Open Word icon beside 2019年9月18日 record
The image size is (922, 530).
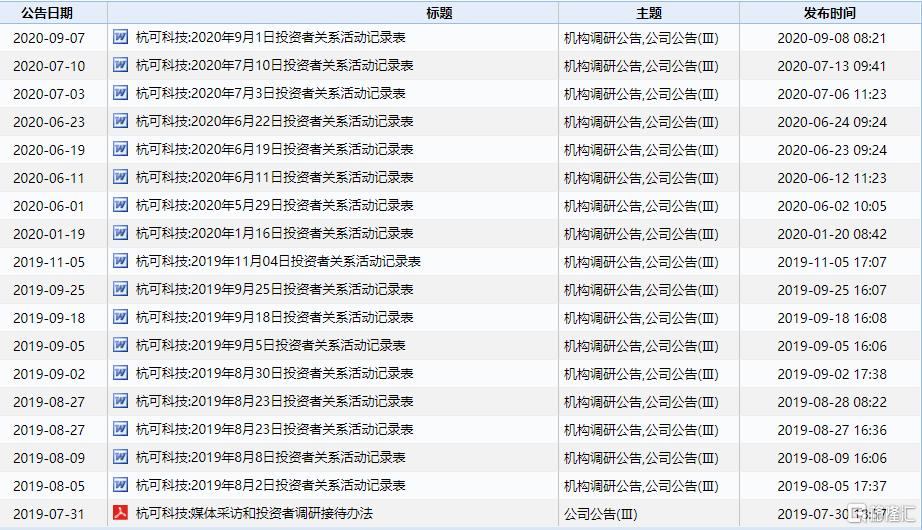point(120,317)
